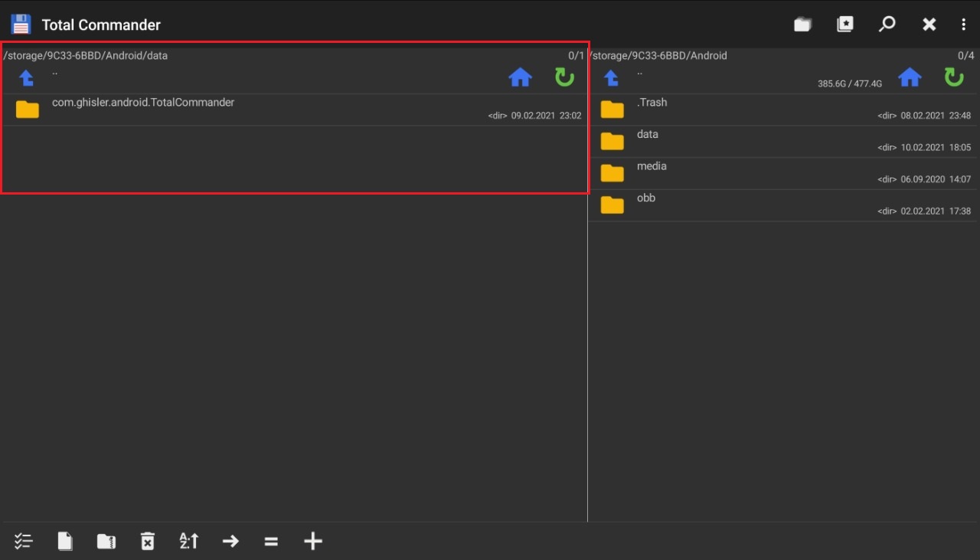This screenshot has height=560, width=980.
Task: Select the .Trash folder icon
Action: click(612, 110)
